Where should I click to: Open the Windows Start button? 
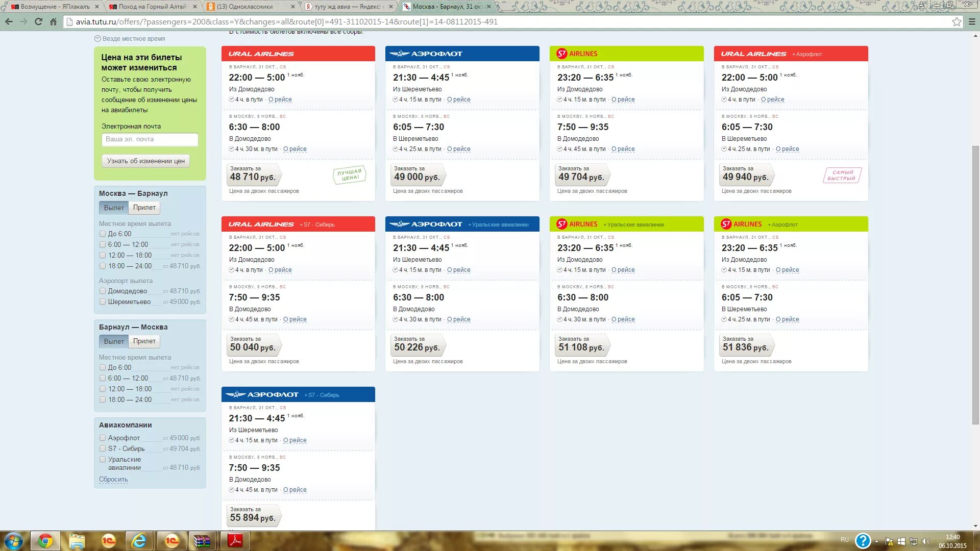(14, 541)
